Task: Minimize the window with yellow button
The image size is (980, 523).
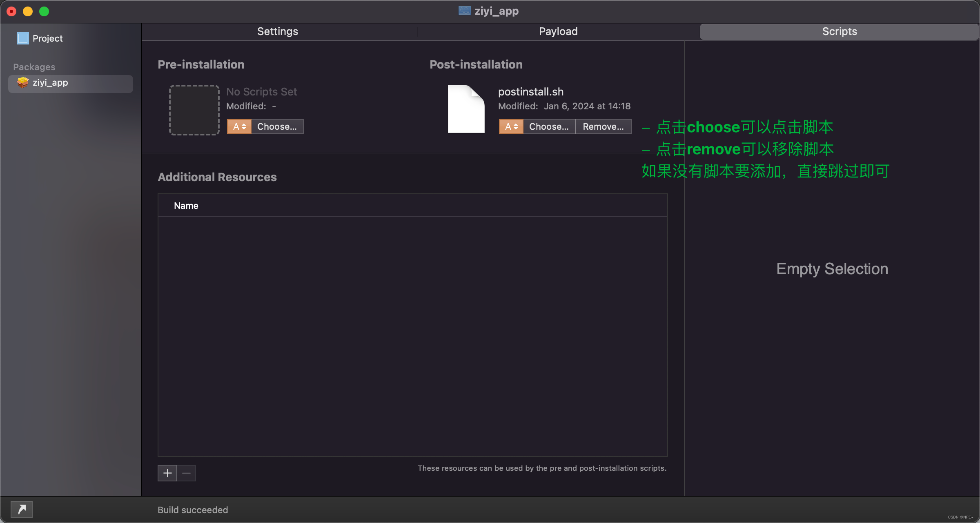Action: [x=28, y=11]
